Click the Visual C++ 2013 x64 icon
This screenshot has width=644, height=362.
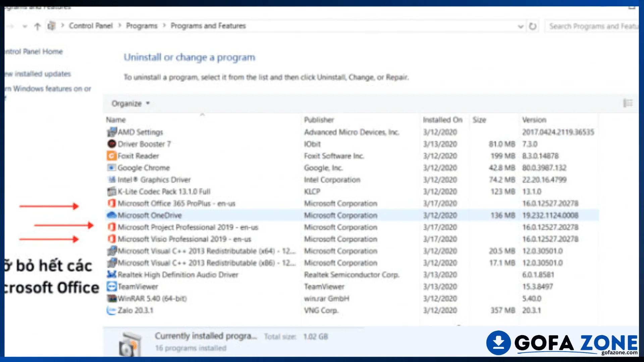(x=112, y=251)
